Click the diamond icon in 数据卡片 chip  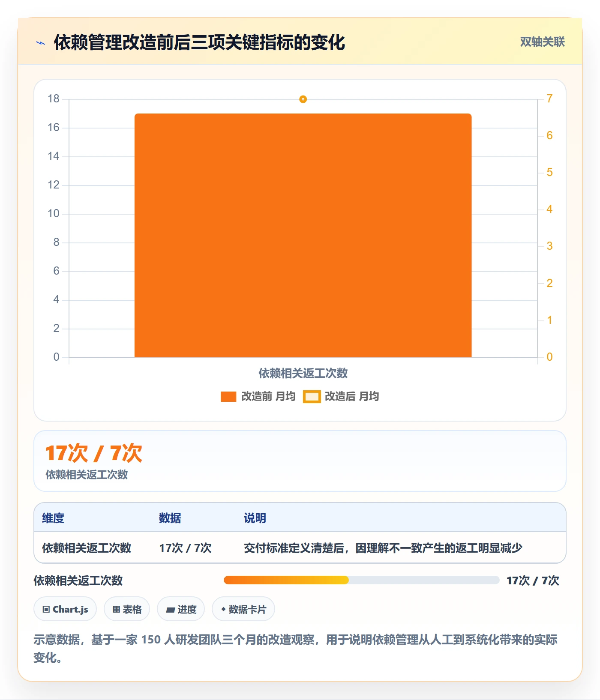(223, 609)
